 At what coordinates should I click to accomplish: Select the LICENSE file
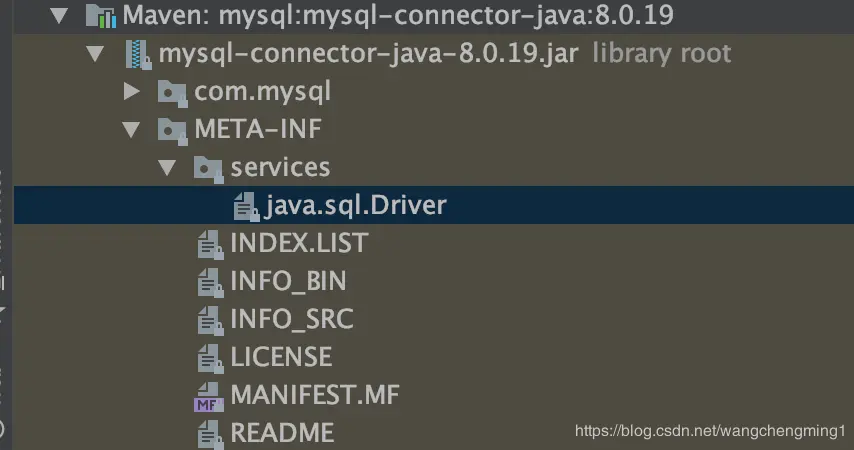pyautogui.click(x=282, y=357)
